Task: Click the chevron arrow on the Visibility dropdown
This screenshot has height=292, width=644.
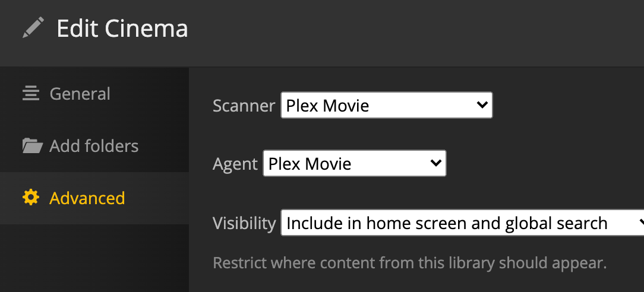Action: pos(640,223)
